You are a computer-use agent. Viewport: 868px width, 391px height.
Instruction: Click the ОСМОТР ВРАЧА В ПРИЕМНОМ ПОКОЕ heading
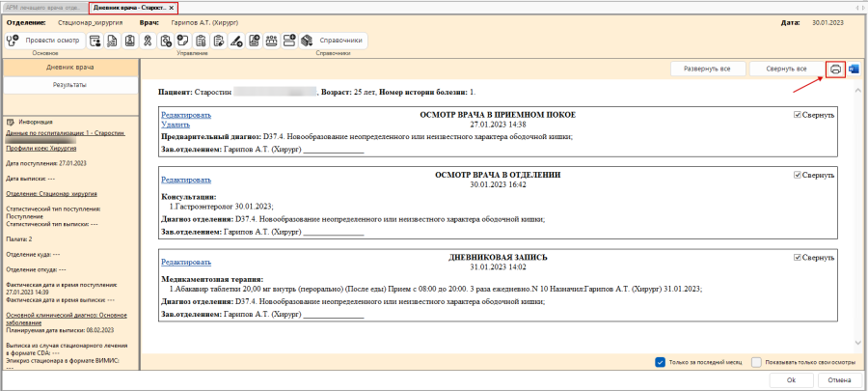pyautogui.click(x=499, y=115)
